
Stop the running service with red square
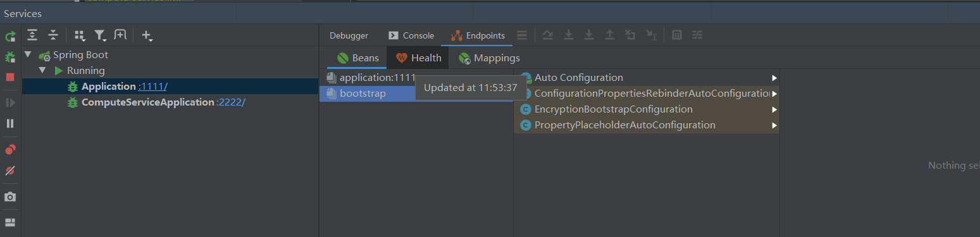pos(10,77)
